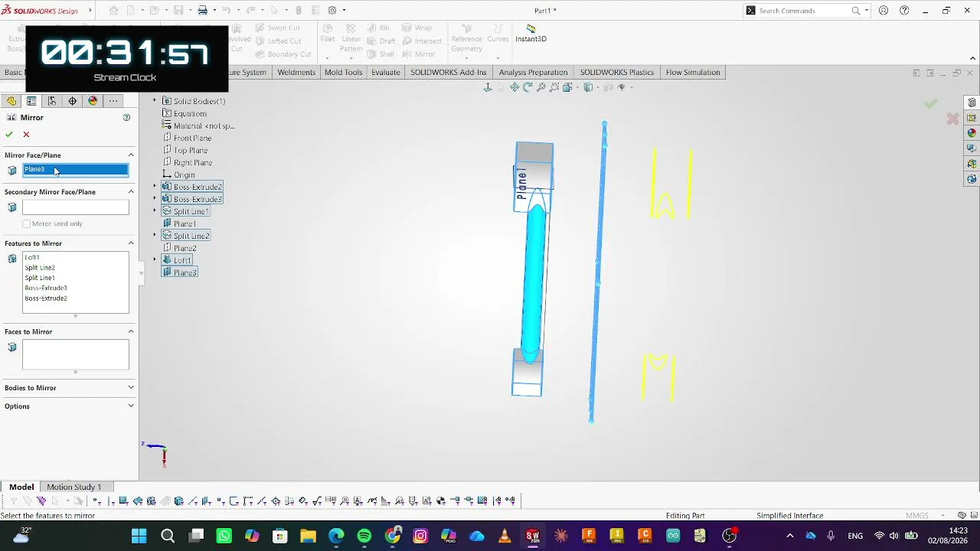Screen dimensions: 980x551
Task: Click the Secondary Mirror Face/Plane selection box
Action: (x=76, y=207)
